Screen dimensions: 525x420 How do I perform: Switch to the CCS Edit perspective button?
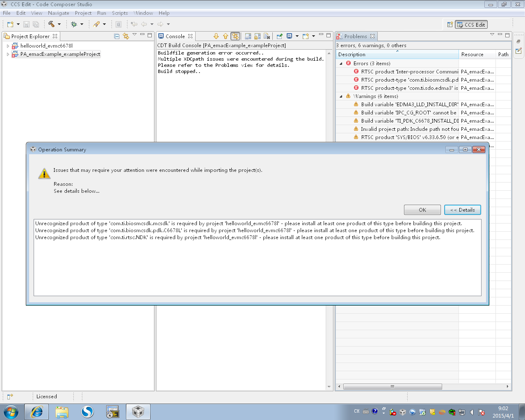point(471,25)
